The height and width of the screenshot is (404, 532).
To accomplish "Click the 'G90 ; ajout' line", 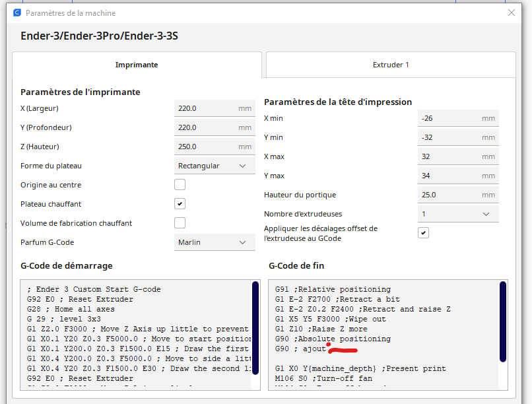I will click(x=300, y=349).
